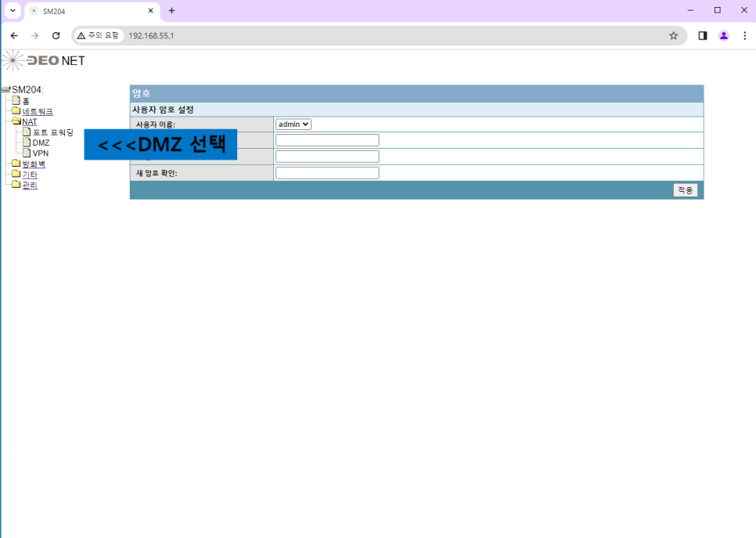This screenshot has width=756, height=538.
Task: Bookmark this page with star icon
Action: 674,36
